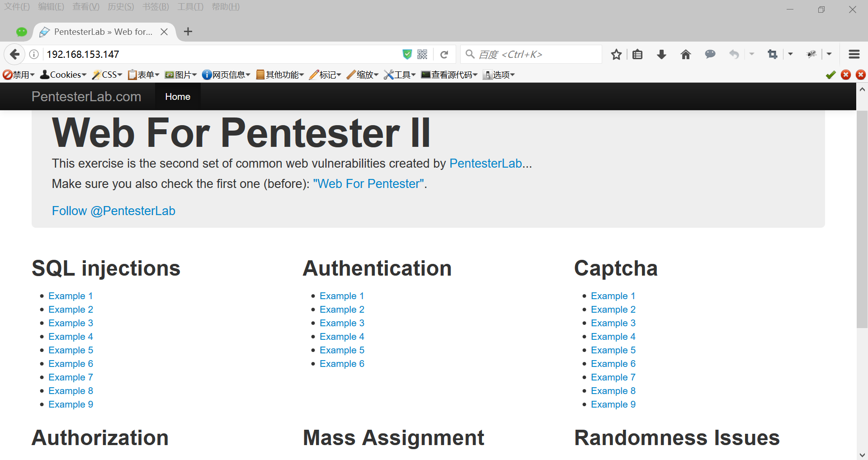Open the 其他功能 (Miscellaneous) dropdown
This screenshot has width=868, height=460.
pyautogui.click(x=280, y=75)
